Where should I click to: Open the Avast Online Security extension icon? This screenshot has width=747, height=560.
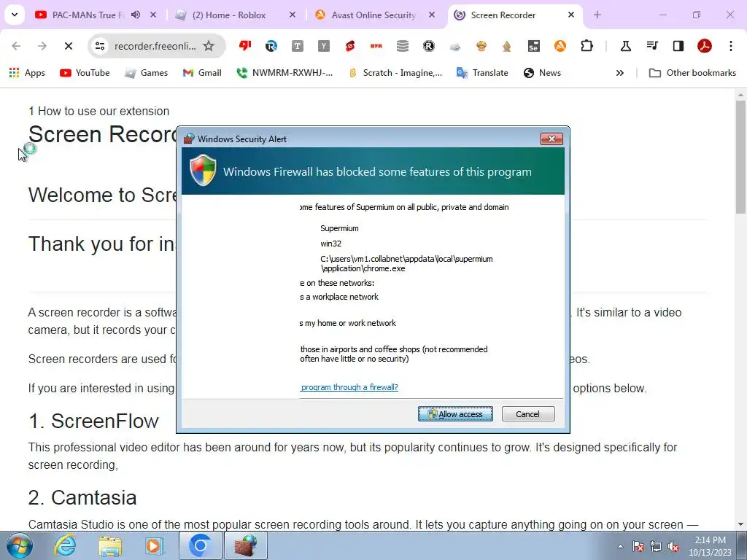coord(560,46)
